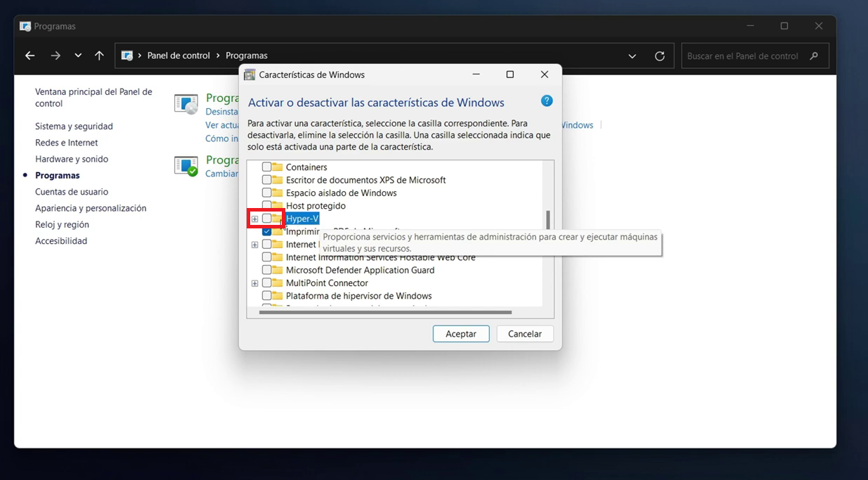Open help with the blue question mark
This screenshot has width=868, height=480.
point(547,101)
